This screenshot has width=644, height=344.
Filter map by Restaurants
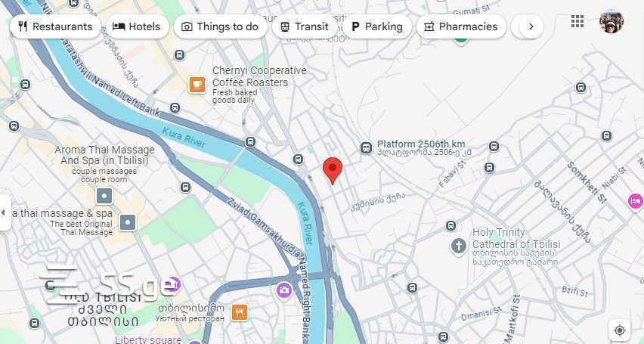point(55,26)
